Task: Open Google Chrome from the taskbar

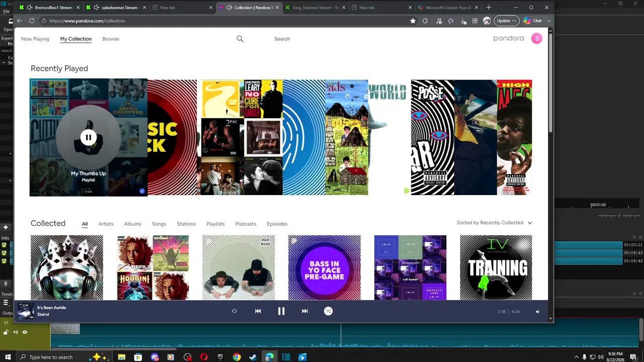Action: tap(236, 357)
